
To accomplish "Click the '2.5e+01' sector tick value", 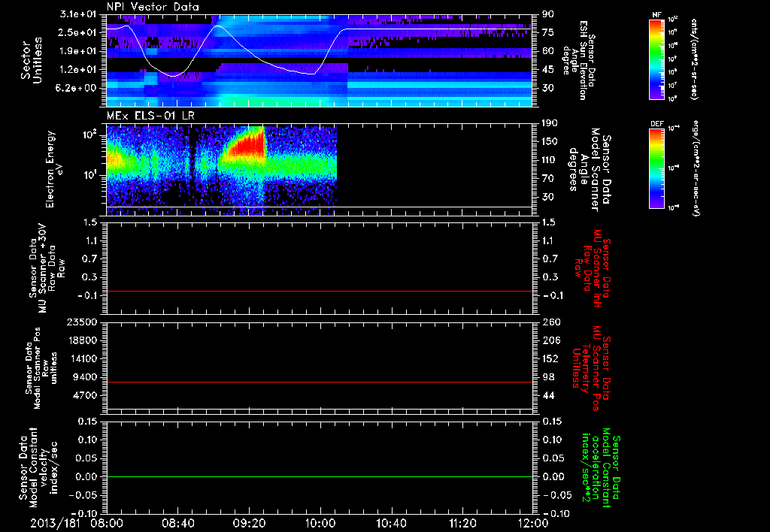I will pos(77,32).
